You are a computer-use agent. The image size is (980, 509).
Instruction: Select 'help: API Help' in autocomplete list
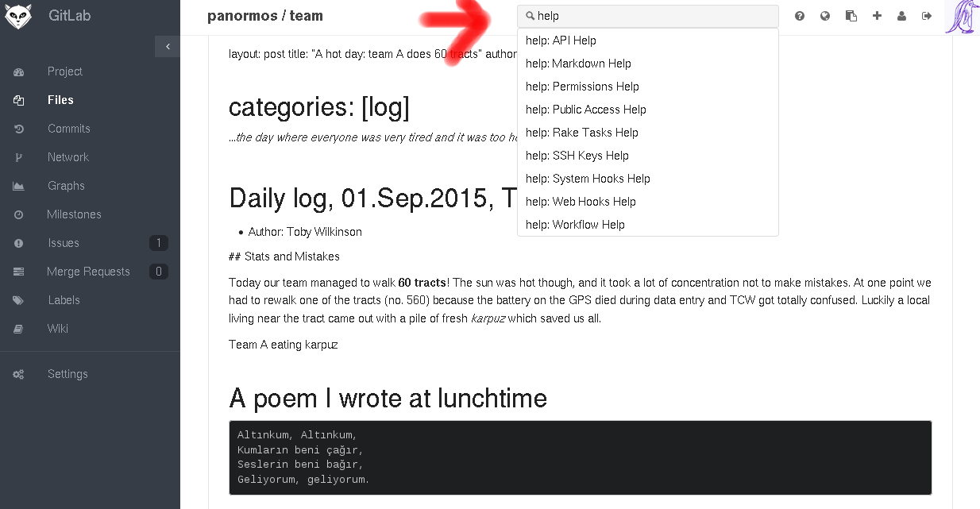click(561, 40)
